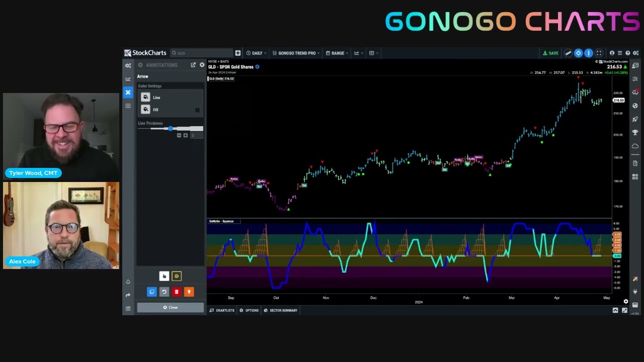The image size is (644, 362).
Task: Open the chart gear settings near date axis
Action: coord(626,302)
